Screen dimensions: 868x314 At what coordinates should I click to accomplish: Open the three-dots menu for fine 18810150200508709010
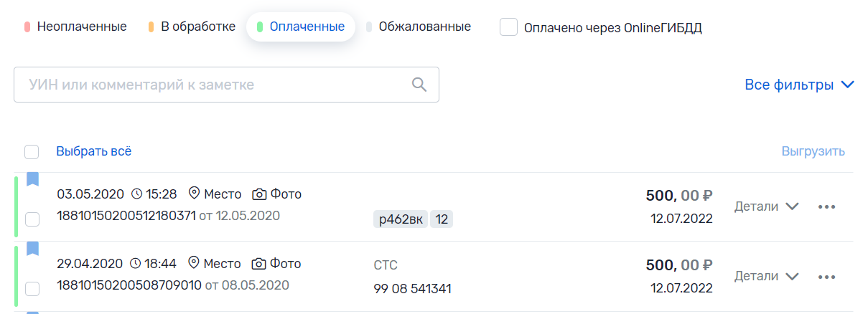[827, 276]
